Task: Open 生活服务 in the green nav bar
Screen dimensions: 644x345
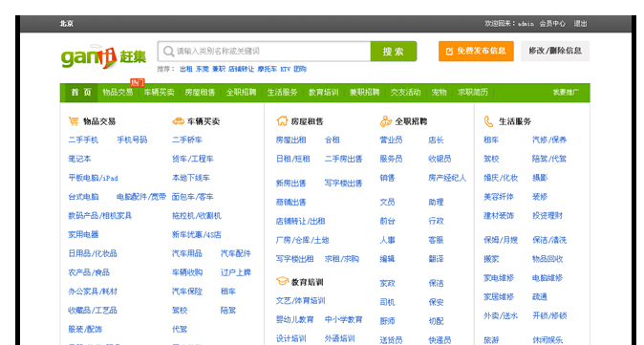Action: coord(283,93)
